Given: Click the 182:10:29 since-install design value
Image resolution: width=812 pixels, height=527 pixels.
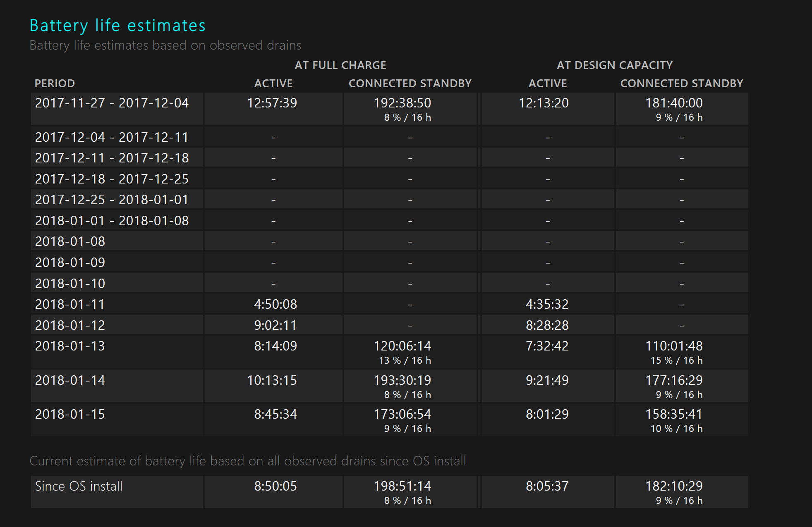Looking at the screenshot, I should pyautogui.click(x=674, y=486).
